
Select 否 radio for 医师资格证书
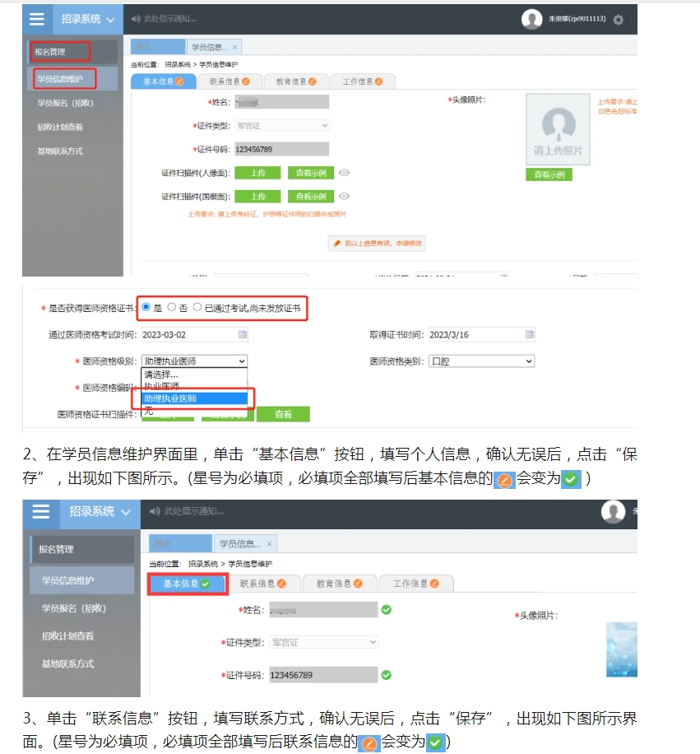point(171,307)
